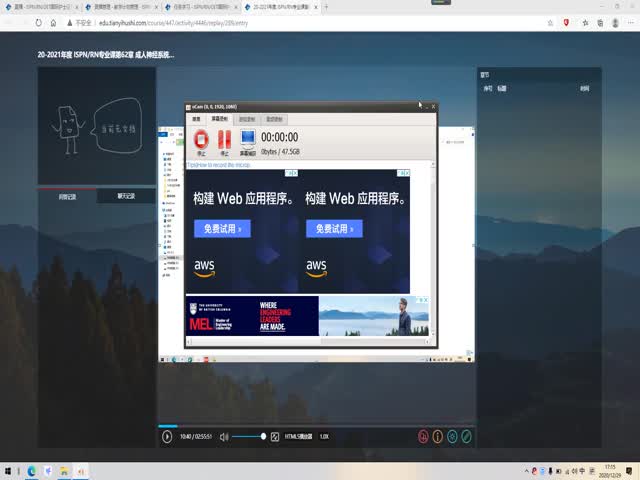This screenshot has width=640, height=480.
Task: Select the third greyed oCam tab
Action: (x=247, y=119)
